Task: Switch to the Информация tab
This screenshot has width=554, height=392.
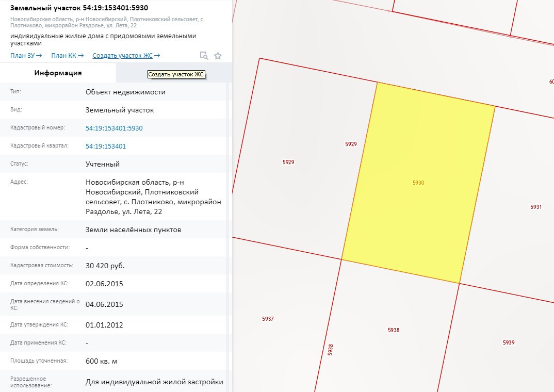Action: coord(58,73)
